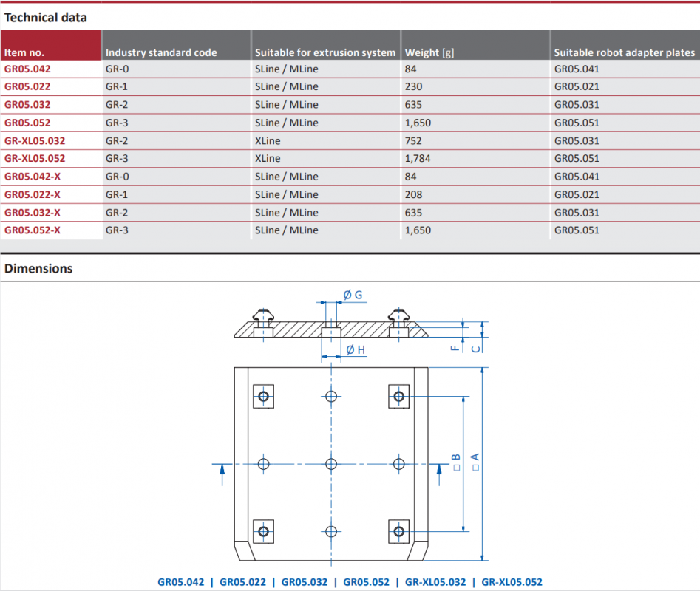
Task: Click weight 84 in the GR05.042-X row
Action: 411,177
